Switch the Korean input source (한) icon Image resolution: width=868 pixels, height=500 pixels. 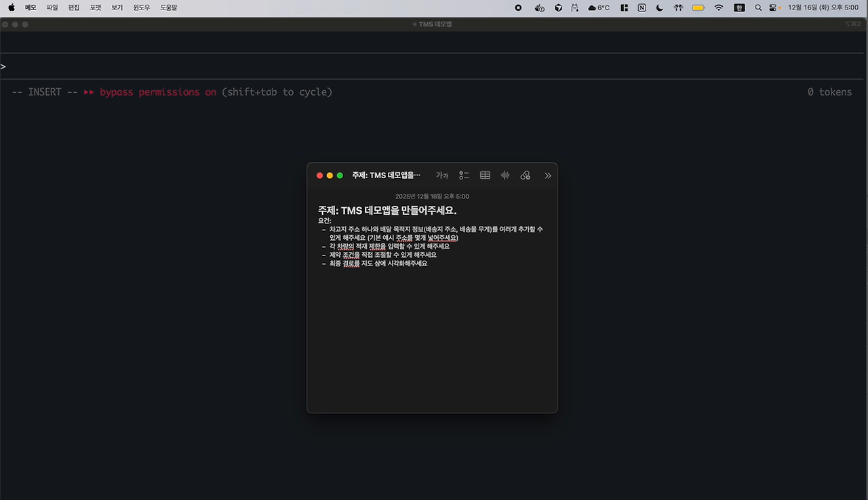click(x=741, y=7)
